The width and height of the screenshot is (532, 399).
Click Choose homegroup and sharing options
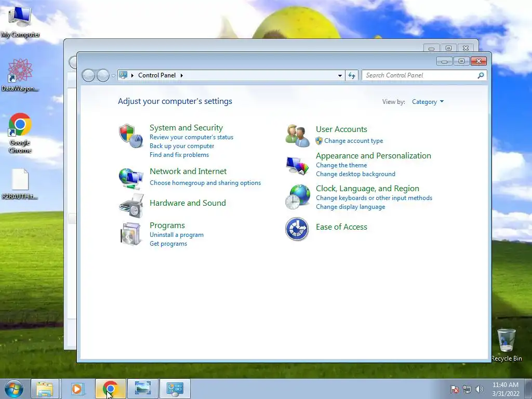point(205,183)
